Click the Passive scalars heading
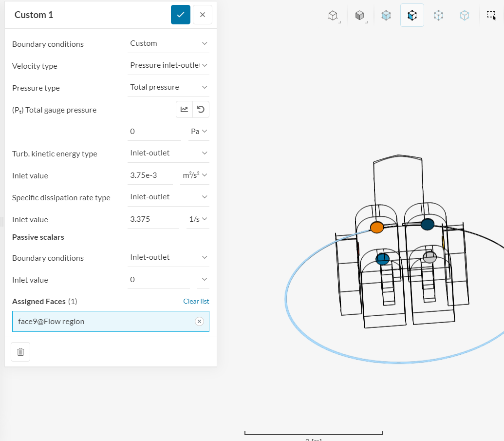Viewport: 504px width, 441px height. [x=38, y=237]
